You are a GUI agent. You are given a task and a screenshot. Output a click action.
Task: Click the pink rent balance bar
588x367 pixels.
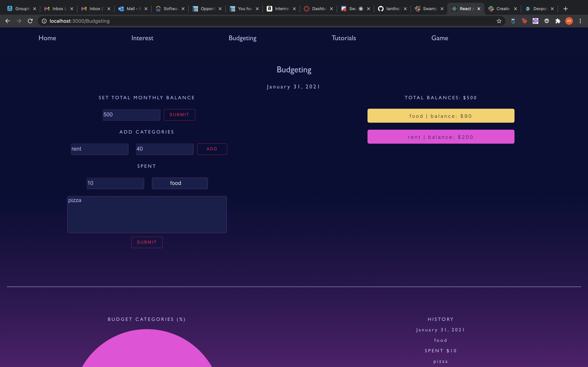pos(440,137)
